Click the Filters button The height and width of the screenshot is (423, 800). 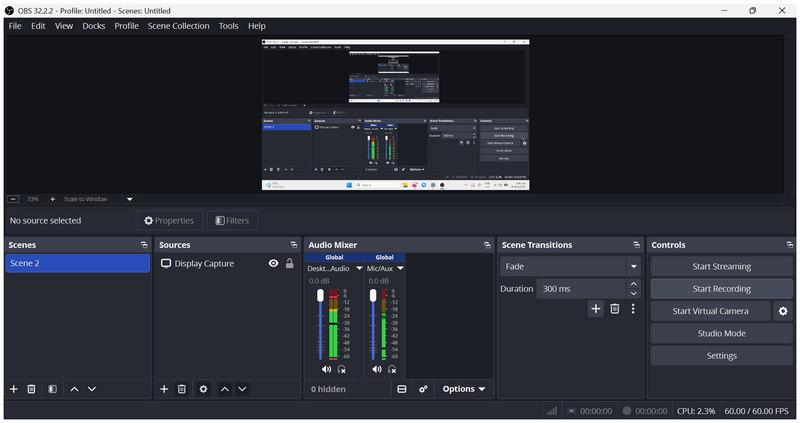click(232, 220)
